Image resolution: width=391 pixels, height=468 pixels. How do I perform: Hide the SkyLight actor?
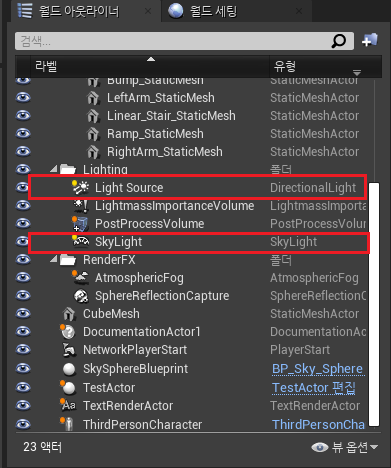pyautogui.click(x=22, y=241)
